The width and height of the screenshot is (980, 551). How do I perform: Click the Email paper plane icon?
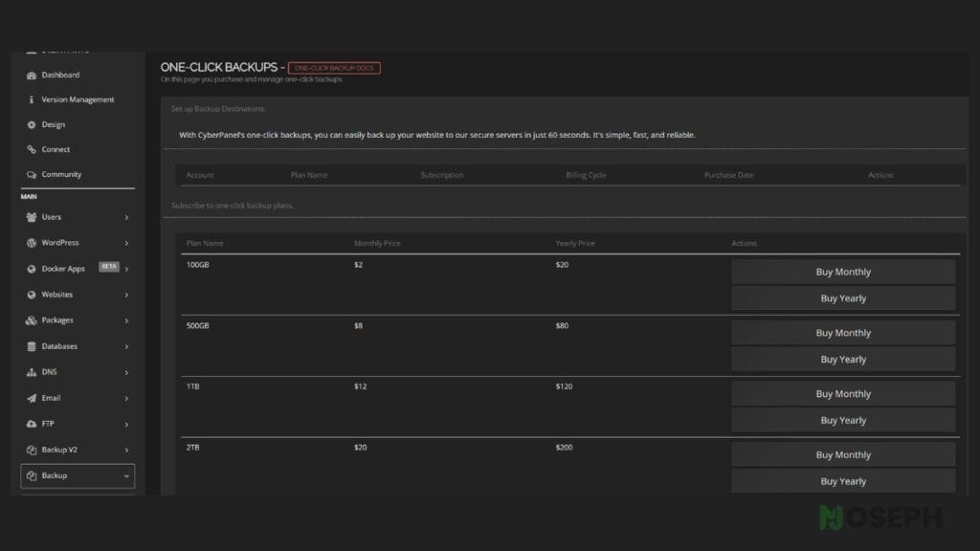pyautogui.click(x=32, y=399)
